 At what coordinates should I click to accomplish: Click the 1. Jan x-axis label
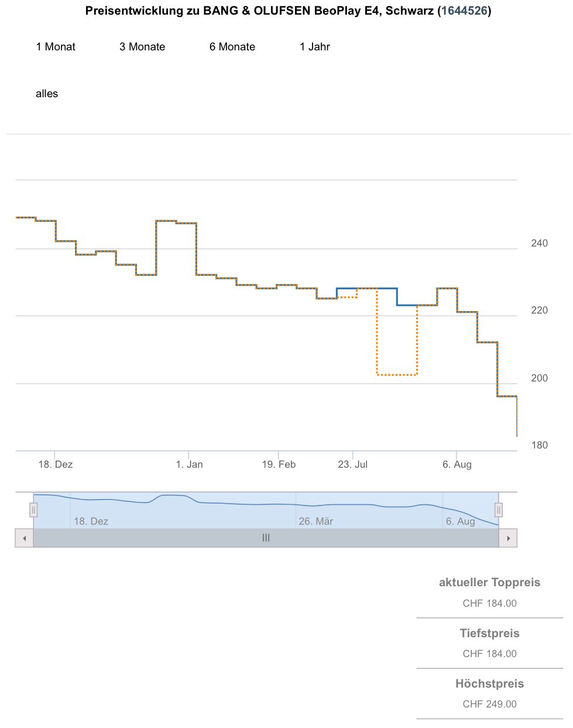tap(190, 464)
